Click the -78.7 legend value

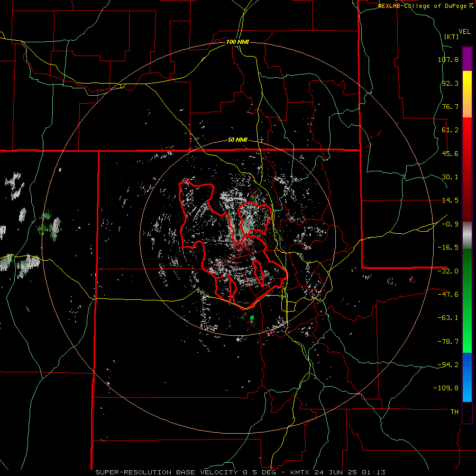448,342
